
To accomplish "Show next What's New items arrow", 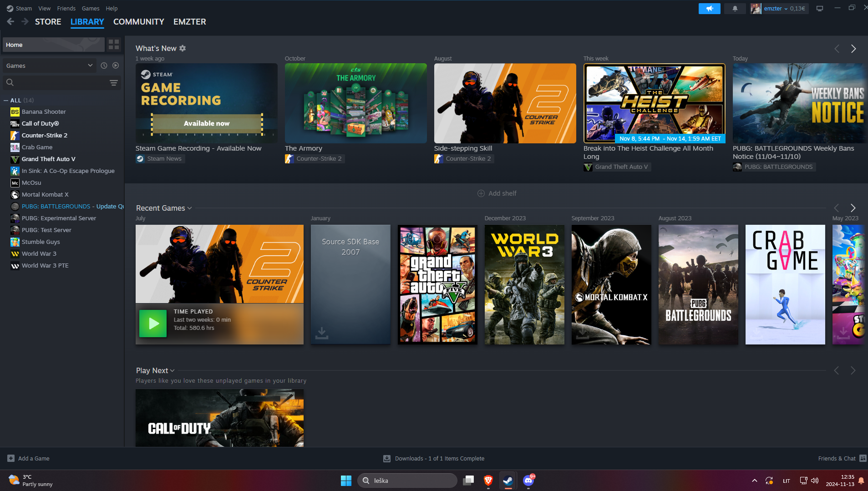I will (x=853, y=49).
